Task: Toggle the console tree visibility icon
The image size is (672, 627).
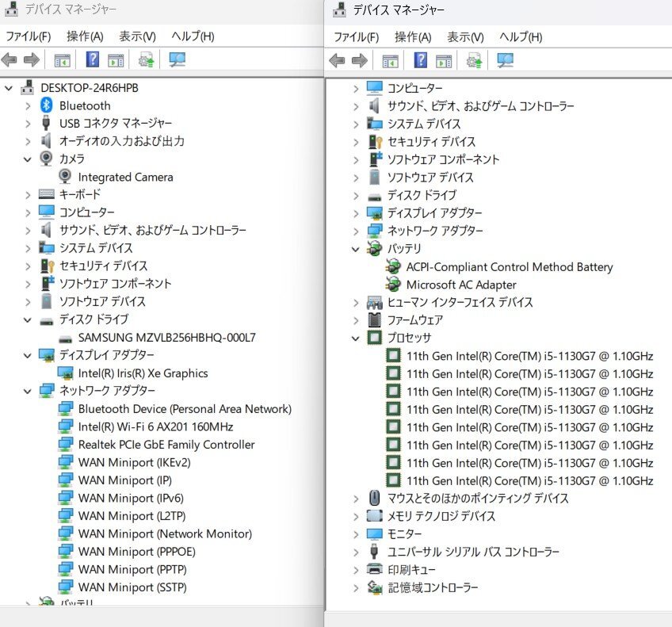Action: point(62,59)
